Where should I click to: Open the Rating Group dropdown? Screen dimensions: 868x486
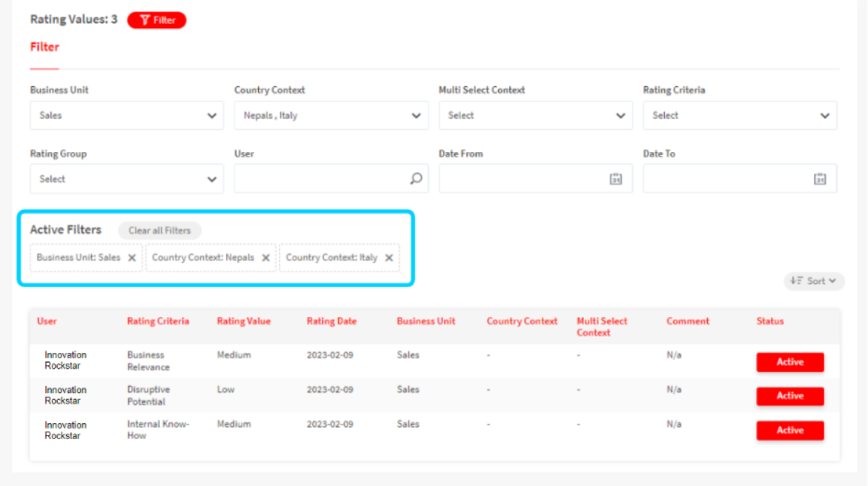click(x=127, y=179)
